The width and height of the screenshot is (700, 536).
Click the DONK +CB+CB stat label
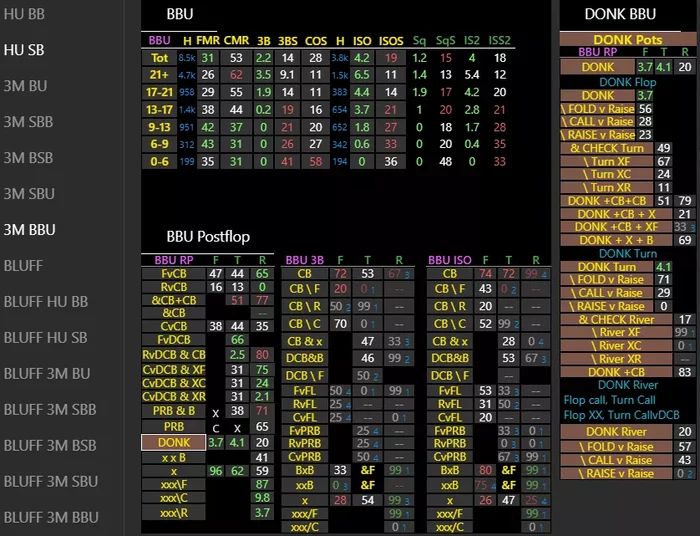coord(606,201)
